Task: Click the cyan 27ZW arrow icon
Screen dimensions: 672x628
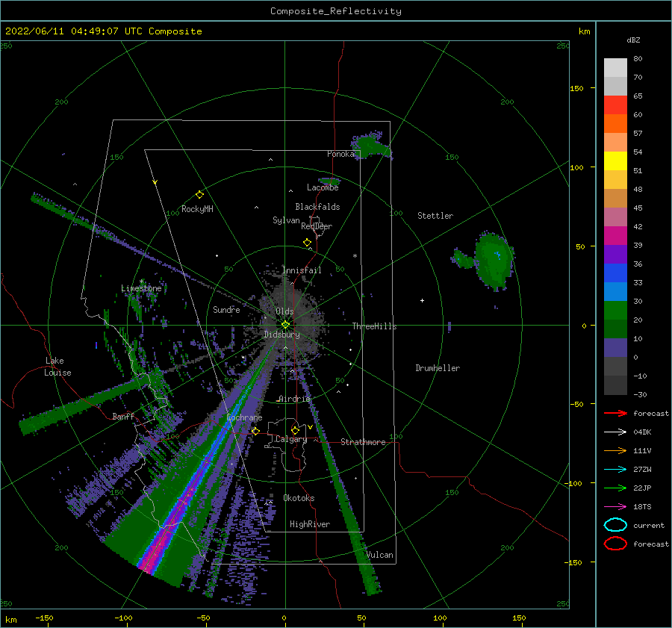Action: (615, 470)
